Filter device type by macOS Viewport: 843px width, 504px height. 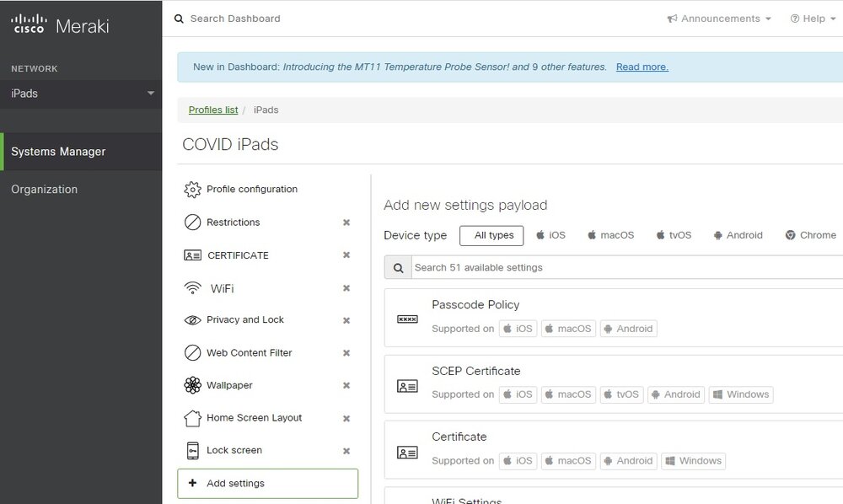coord(610,235)
